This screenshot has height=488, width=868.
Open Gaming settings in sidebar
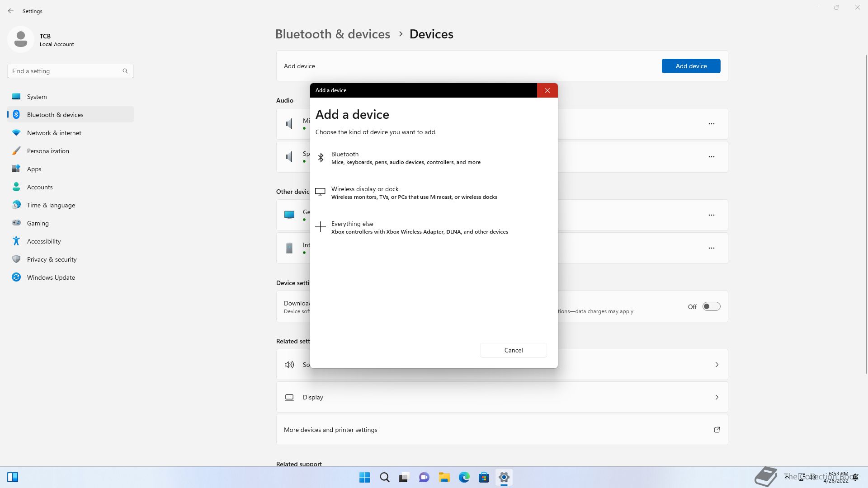(71, 223)
